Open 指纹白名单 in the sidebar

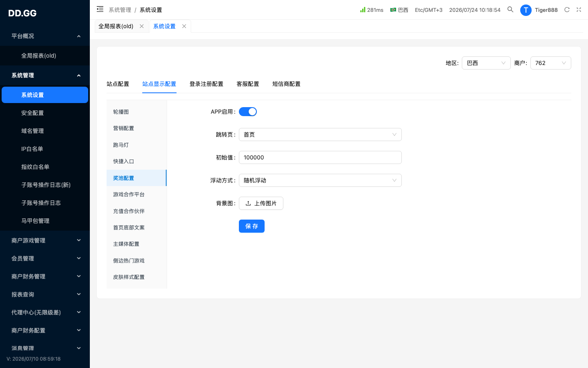coord(45,167)
